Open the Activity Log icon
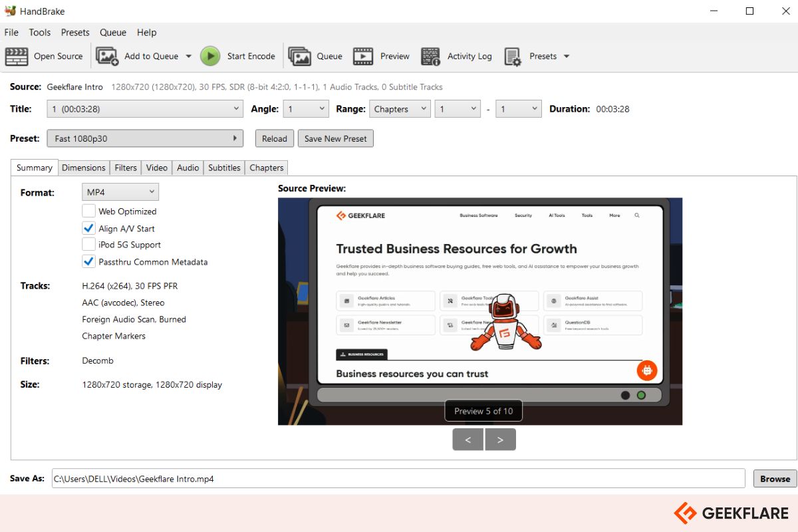 (x=431, y=57)
